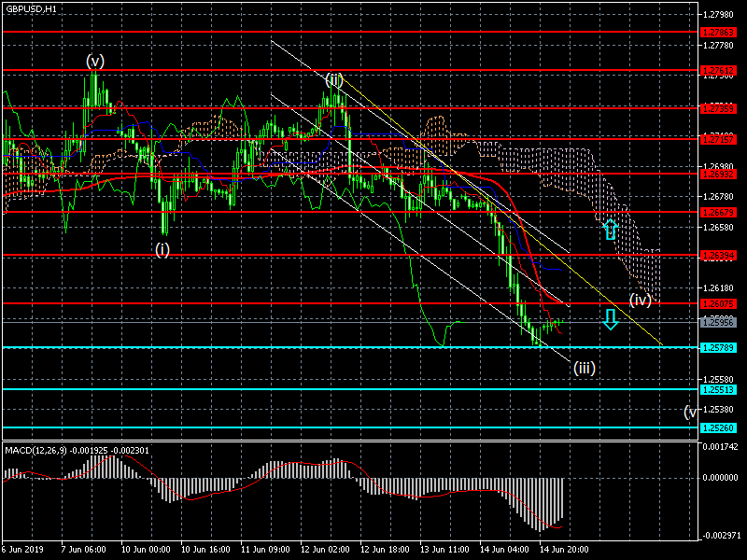
Task: Click the cyan up arrow object
Action: tap(611, 230)
